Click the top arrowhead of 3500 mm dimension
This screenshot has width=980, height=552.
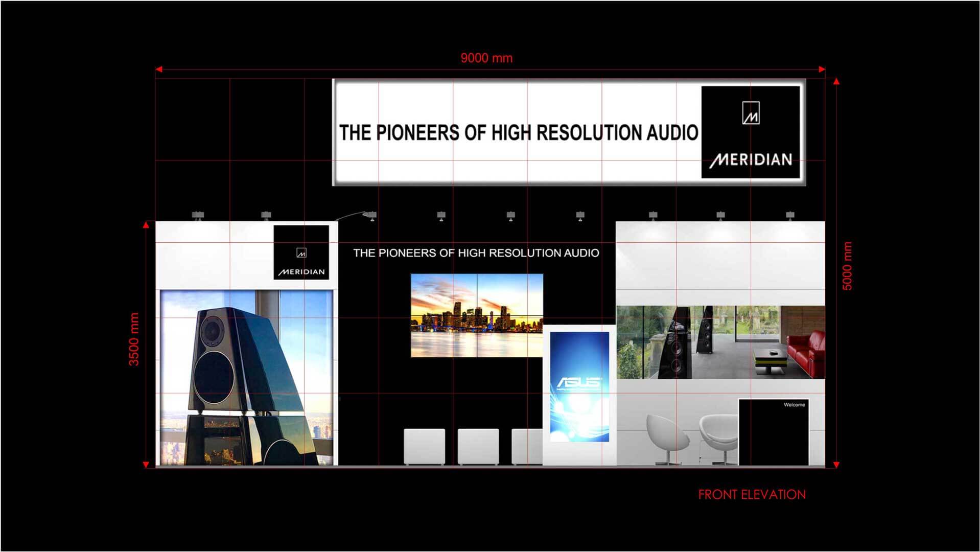146,225
